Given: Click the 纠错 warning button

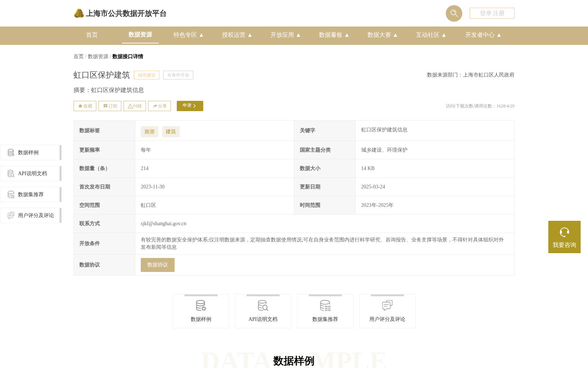Looking at the screenshot, I should pyautogui.click(x=135, y=106).
